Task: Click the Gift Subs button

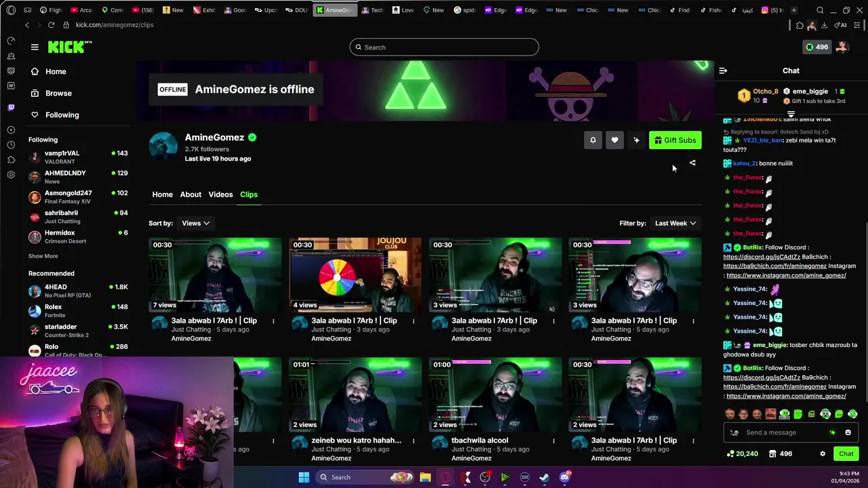Action: (675, 140)
